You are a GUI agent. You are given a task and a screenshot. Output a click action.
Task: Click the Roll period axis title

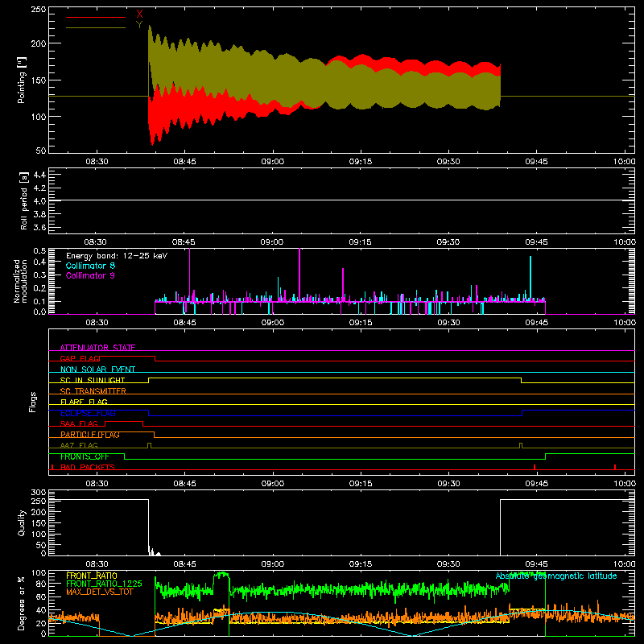click(23, 200)
